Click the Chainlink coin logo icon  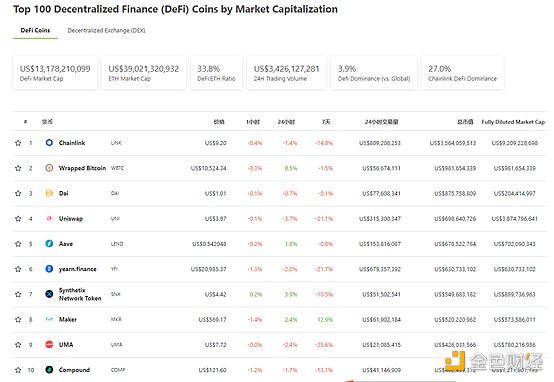point(49,142)
